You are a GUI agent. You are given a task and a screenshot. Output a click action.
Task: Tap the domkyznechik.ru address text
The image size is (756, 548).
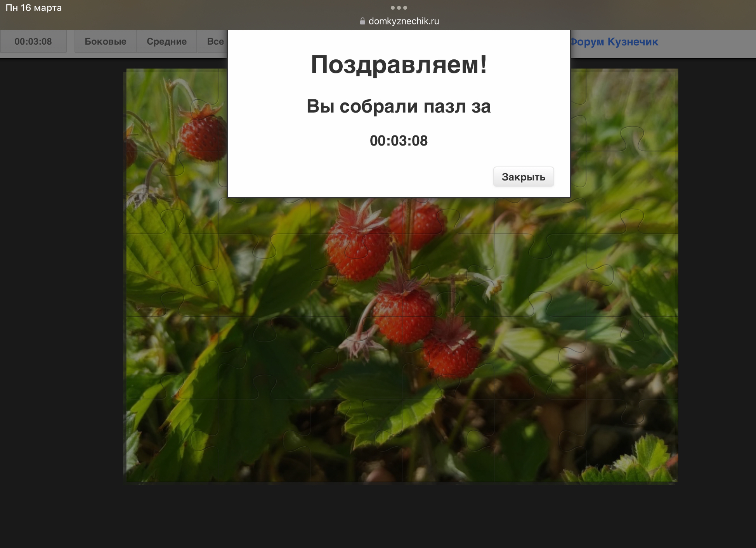404,21
